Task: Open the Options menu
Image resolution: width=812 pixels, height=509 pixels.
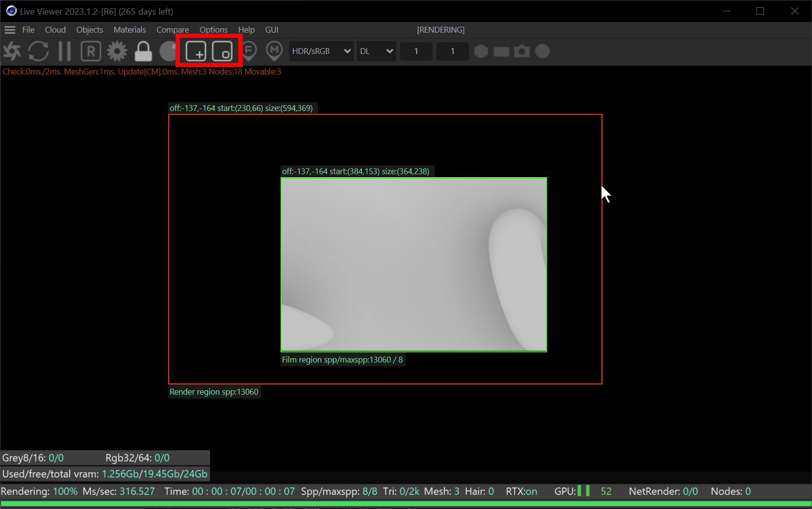Action: click(213, 30)
